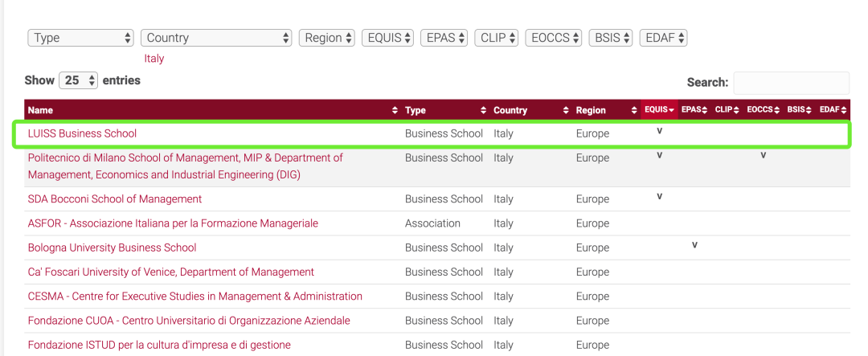Click into the Search input field
The width and height of the screenshot is (868, 356).
pyautogui.click(x=791, y=83)
